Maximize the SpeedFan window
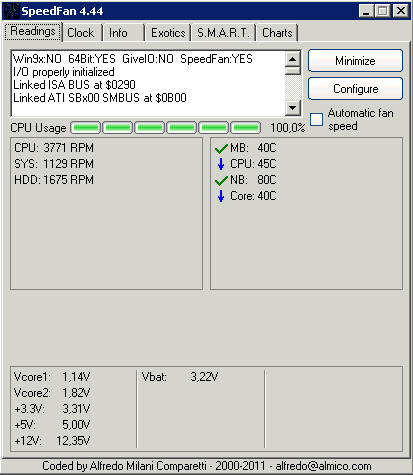Screen dimensions: 413x475 [x=383, y=11]
